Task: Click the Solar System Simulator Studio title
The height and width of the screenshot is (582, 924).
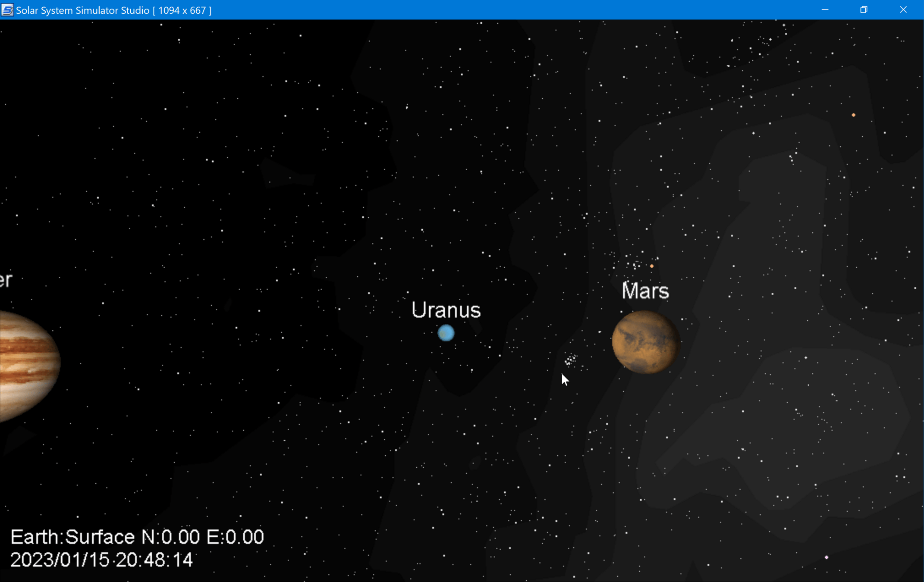Action: (x=83, y=10)
